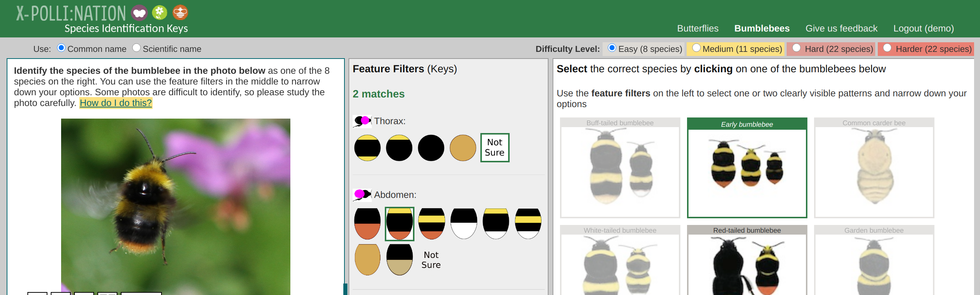The image size is (980, 295).
Task: Choose Easy (8 species) difficulty
Action: [612, 48]
